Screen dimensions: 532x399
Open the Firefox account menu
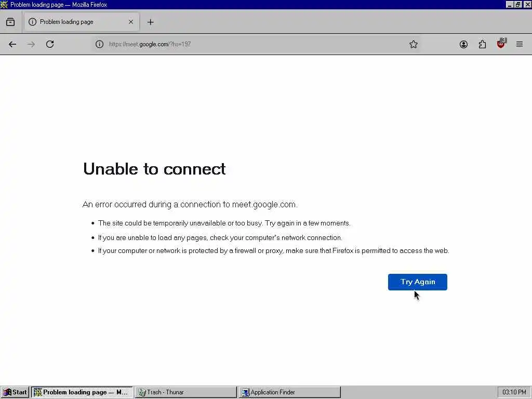pos(463,44)
